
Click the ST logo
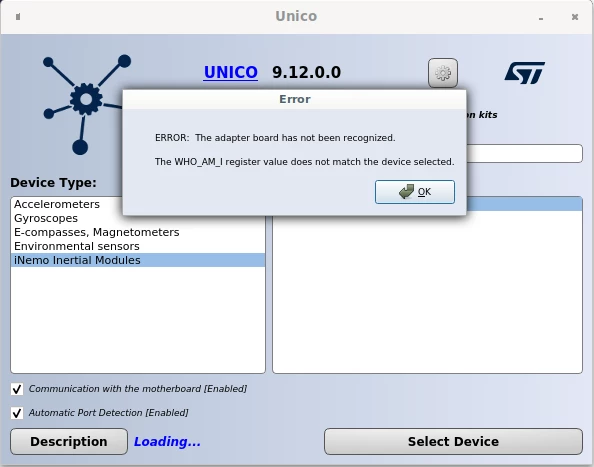pos(525,73)
